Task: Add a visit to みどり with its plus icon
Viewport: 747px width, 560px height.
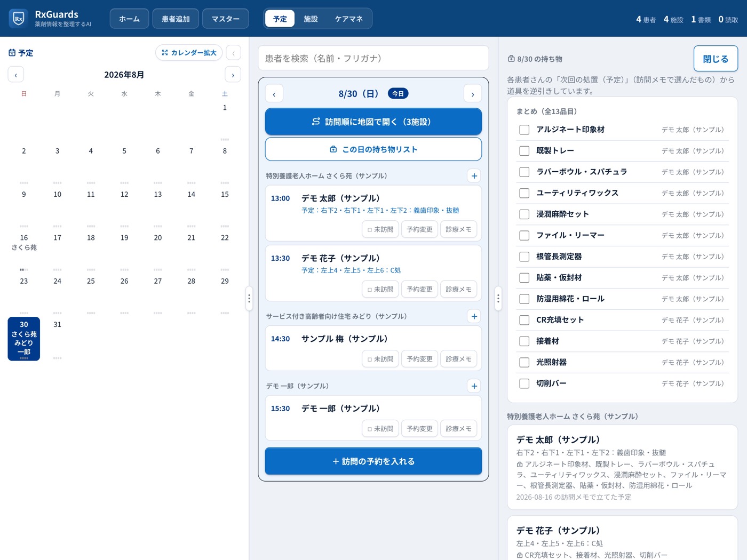Action: click(474, 316)
